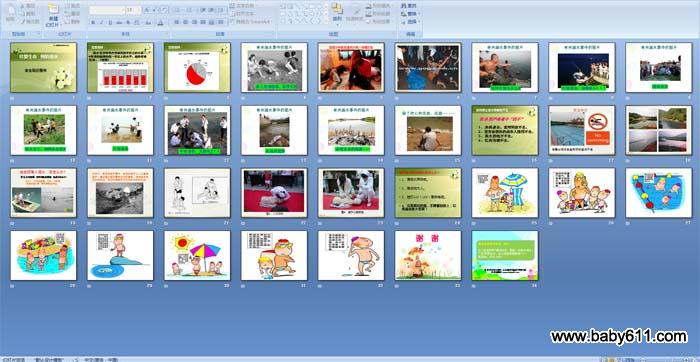Screen dimensions: 700x362
Task: Click the Paste icon in clipboard group
Action: click(11, 14)
